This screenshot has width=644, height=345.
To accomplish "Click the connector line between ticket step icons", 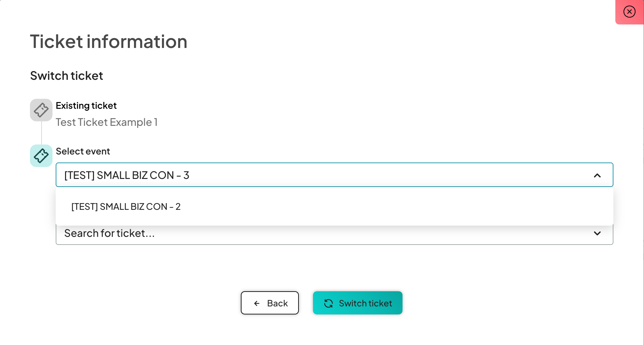I will pos(41,133).
